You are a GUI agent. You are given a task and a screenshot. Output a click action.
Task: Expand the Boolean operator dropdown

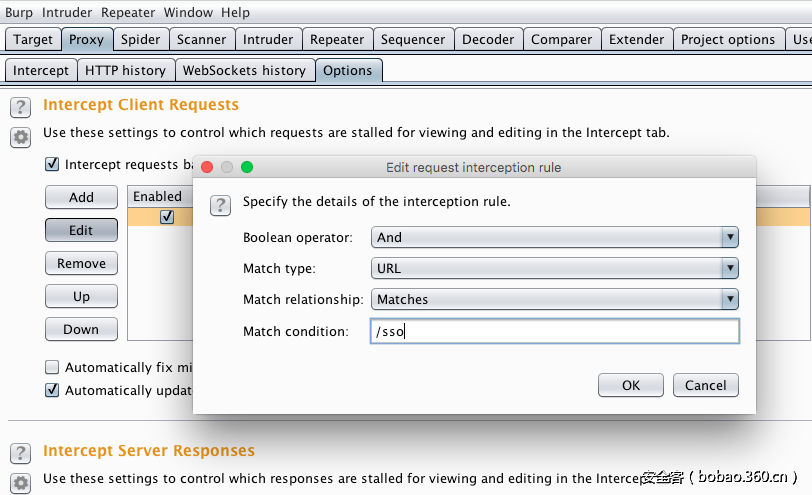554,237
